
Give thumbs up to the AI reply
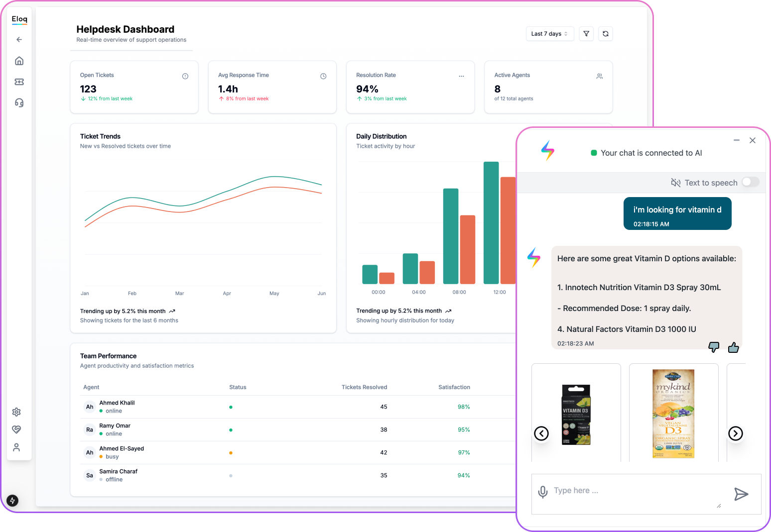[733, 347]
